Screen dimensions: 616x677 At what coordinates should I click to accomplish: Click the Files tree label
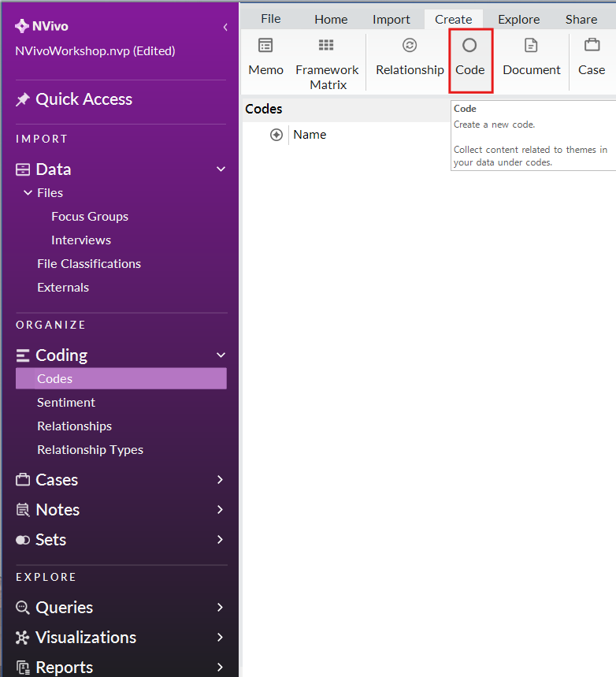click(x=50, y=193)
